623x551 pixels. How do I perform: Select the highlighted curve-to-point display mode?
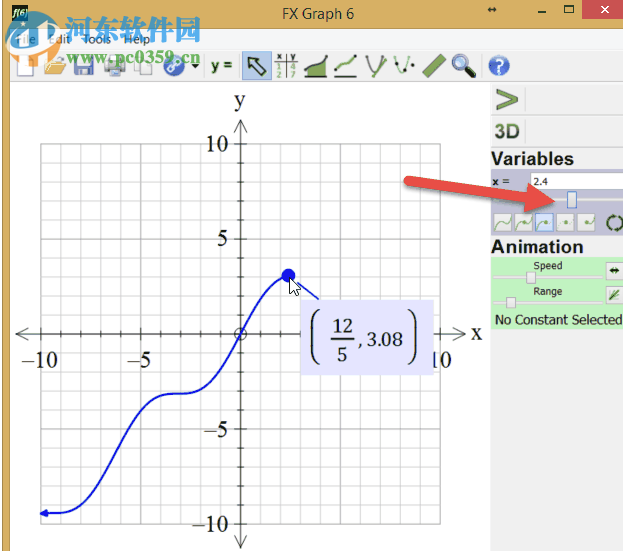pos(544,222)
